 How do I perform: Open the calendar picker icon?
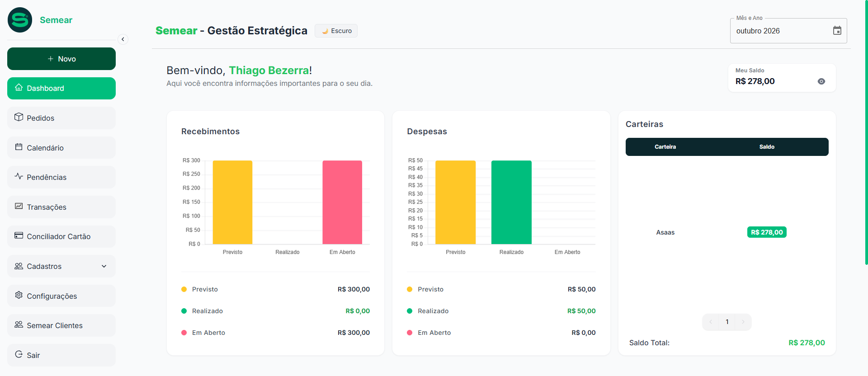point(837,31)
